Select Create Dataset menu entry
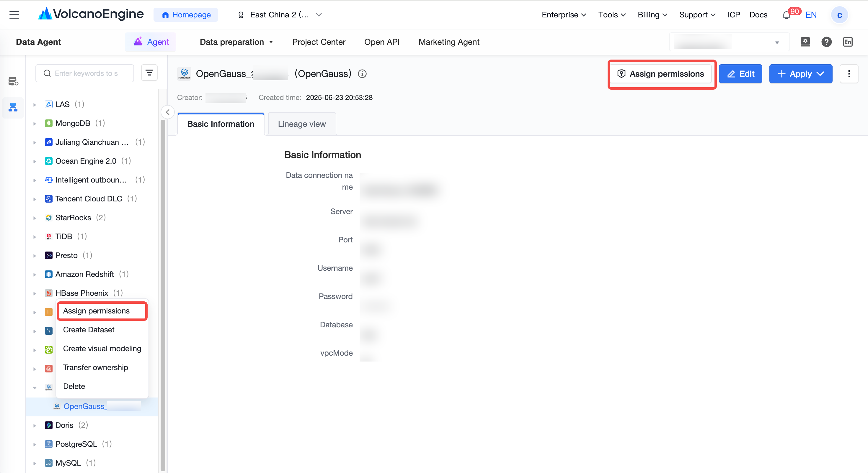Image resolution: width=868 pixels, height=473 pixels. (x=89, y=330)
